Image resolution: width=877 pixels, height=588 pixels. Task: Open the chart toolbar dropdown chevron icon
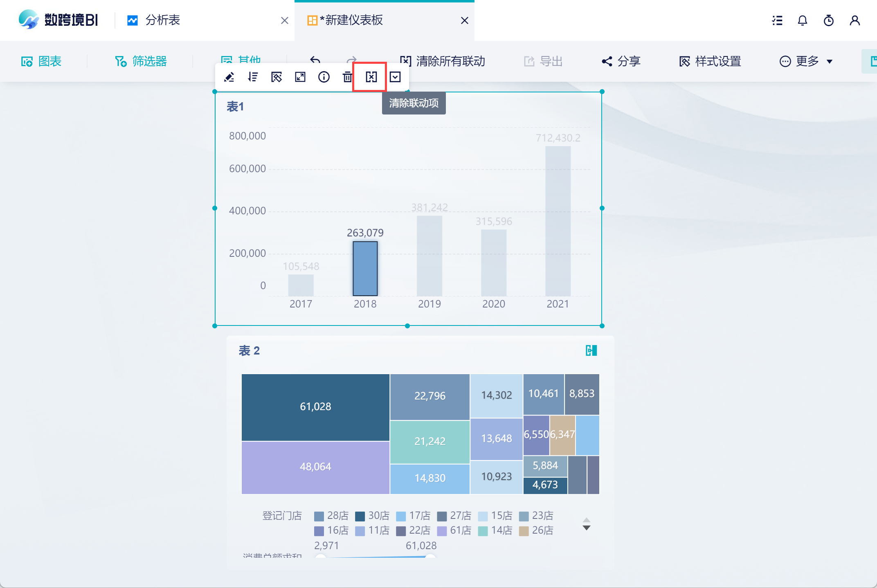(395, 77)
